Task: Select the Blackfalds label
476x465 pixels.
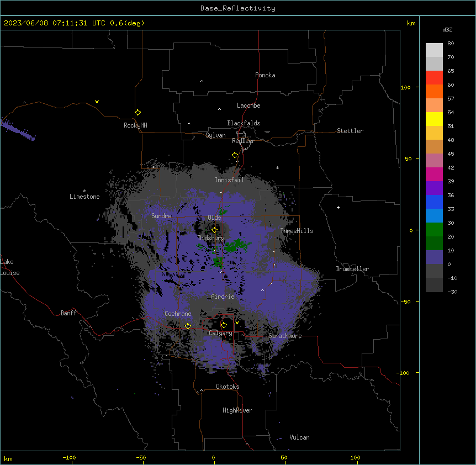Action: point(244,123)
